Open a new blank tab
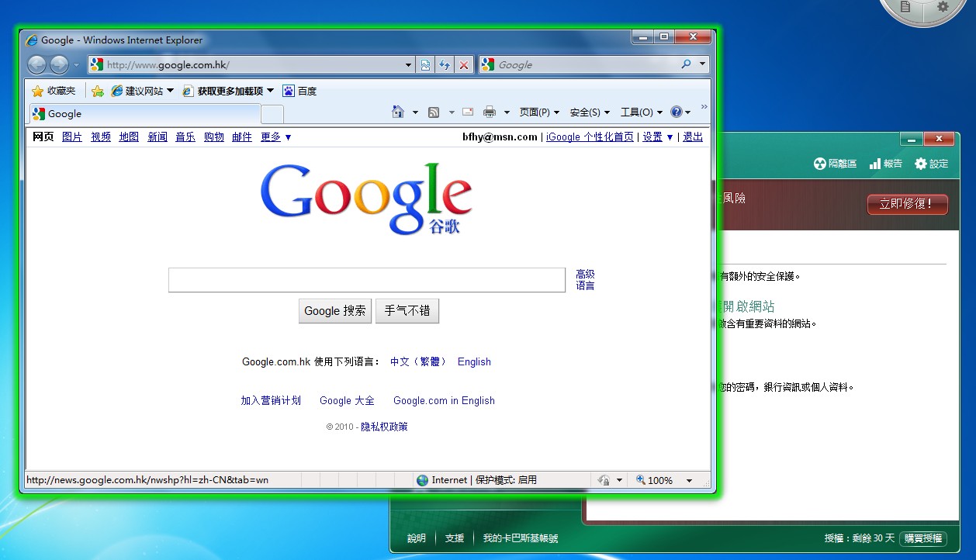The image size is (976, 560). point(272,115)
